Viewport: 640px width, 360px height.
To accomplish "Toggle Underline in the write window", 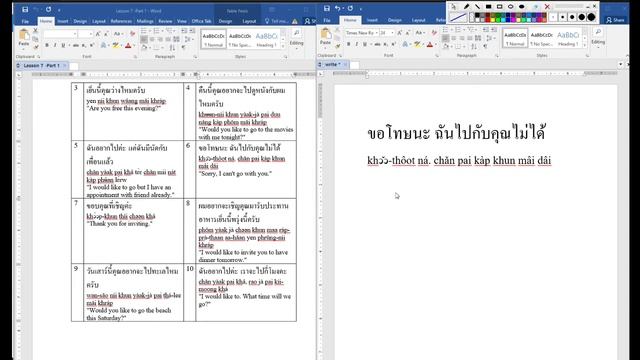I will tap(364, 44).
